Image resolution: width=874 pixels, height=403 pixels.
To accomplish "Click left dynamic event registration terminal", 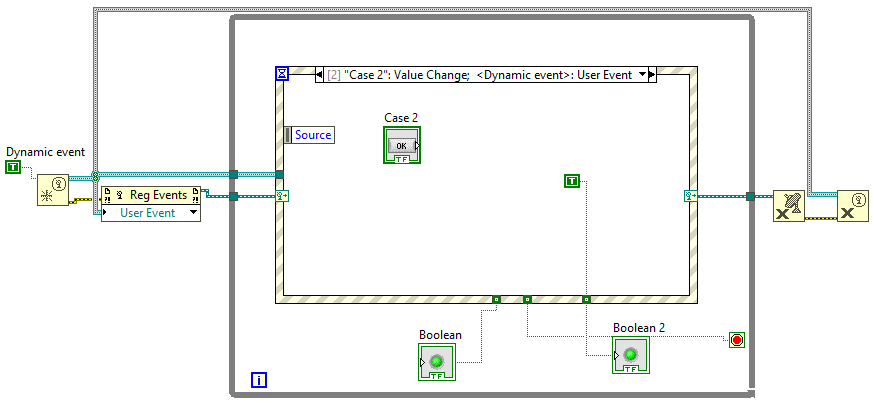I will (x=282, y=196).
